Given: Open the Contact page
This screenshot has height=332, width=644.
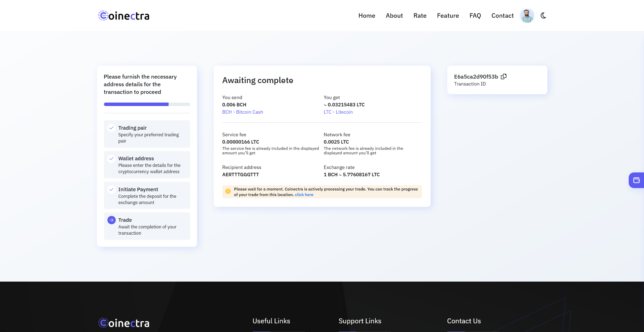Looking at the screenshot, I should click(x=503, y=16).
